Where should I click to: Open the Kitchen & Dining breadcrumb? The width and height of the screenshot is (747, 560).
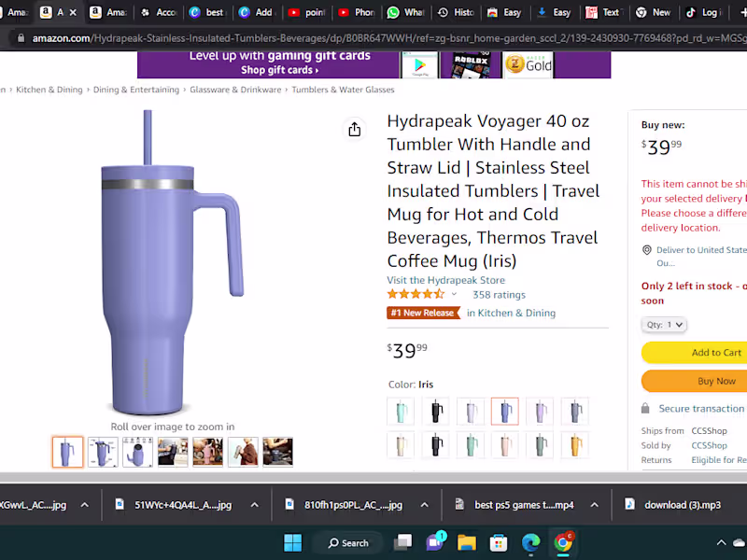(x=49, y=90)
